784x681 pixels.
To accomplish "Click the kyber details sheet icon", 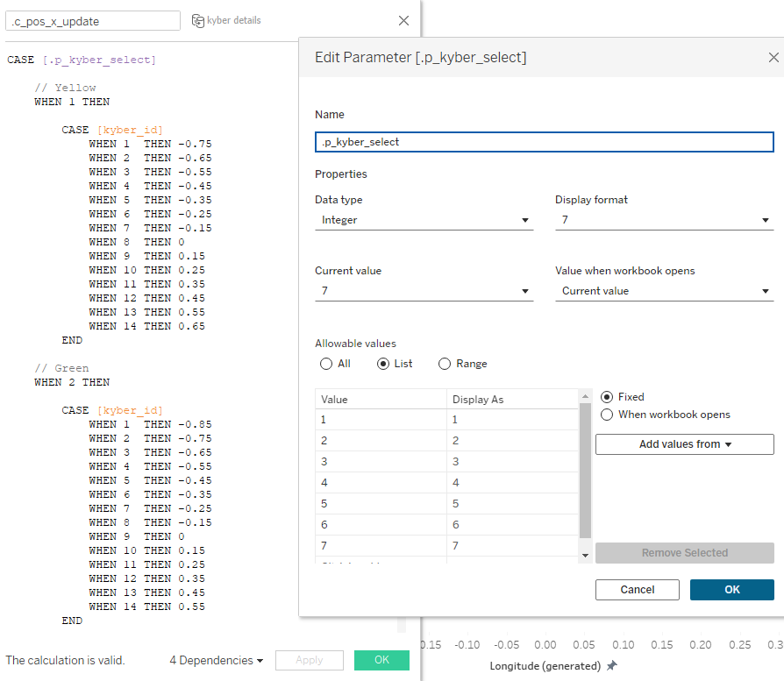I will tap(198, 20).
